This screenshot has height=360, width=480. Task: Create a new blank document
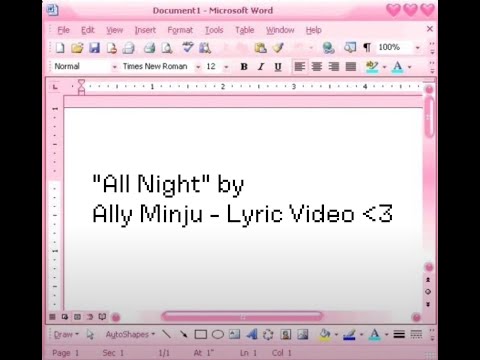pos(60,48)
